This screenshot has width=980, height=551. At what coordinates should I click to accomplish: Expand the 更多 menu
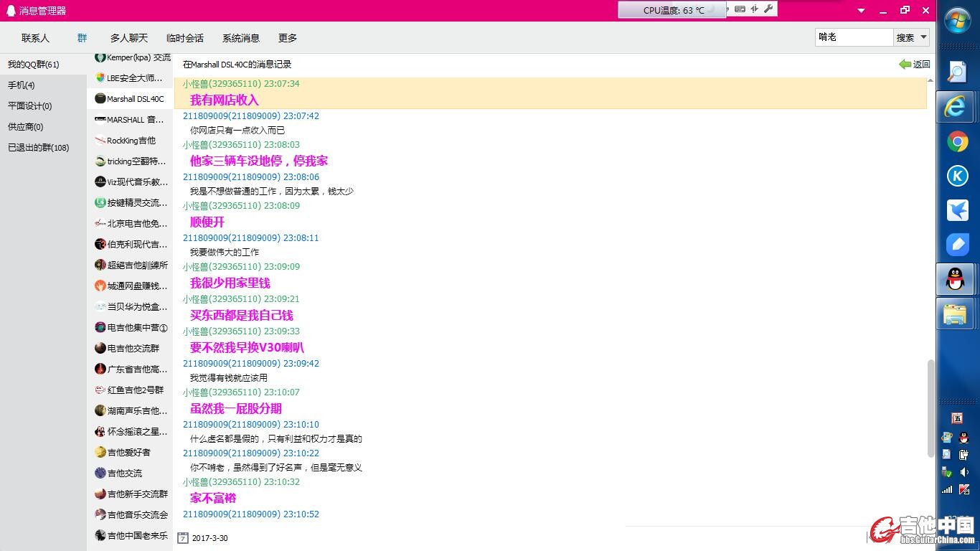pyautogui.click(x=288, y=38)
